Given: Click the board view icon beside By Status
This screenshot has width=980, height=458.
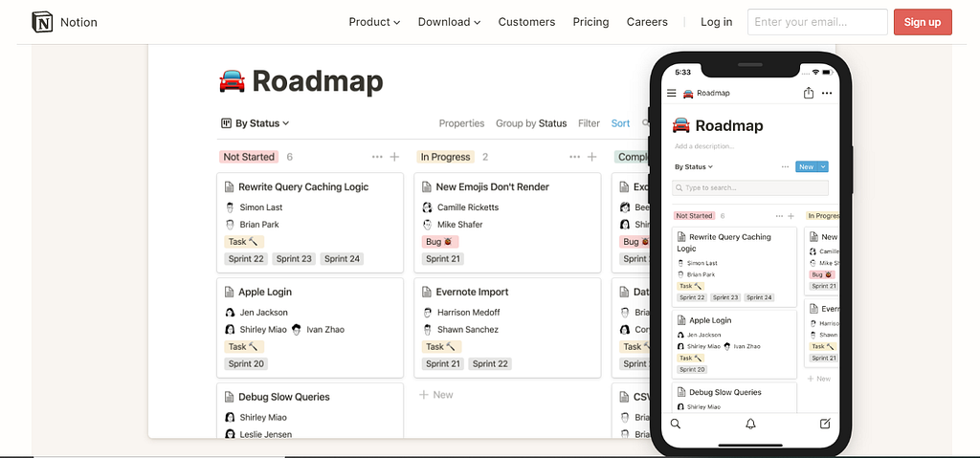Looking at the screenshot, I should [x=226, y=123].
